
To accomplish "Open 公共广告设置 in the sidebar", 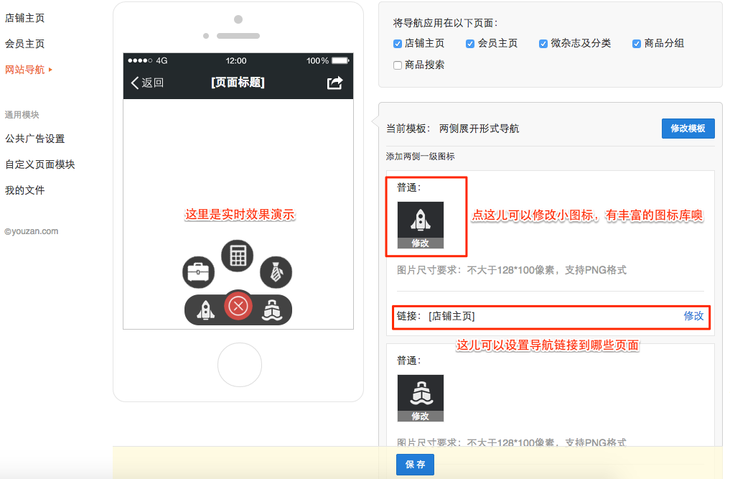I will [35, 139].
